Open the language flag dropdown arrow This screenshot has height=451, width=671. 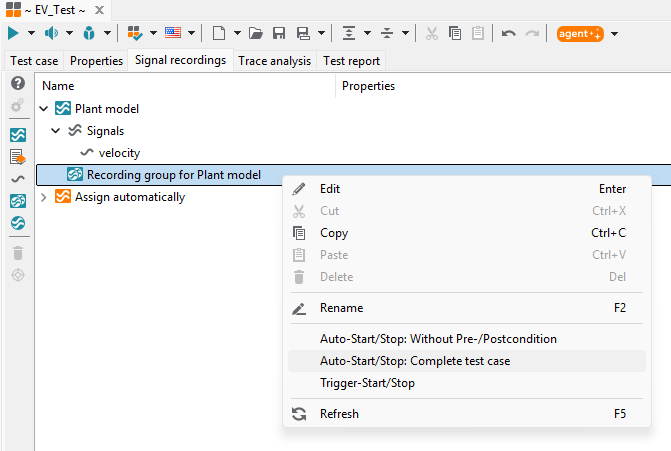[x=191, y=33]
